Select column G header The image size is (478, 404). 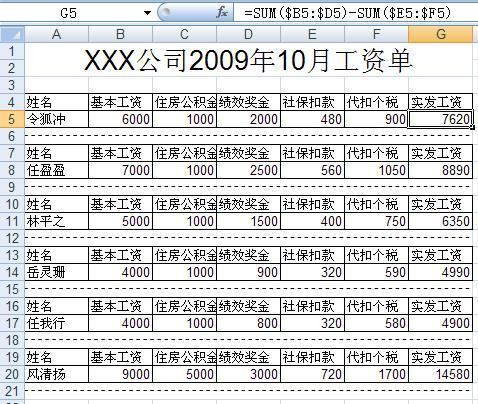tap(440, 34)
